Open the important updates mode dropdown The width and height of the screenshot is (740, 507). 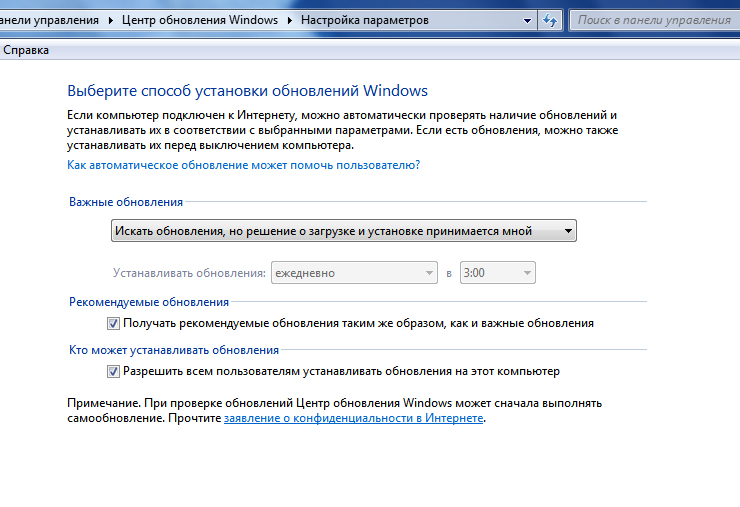pos(344,231)
